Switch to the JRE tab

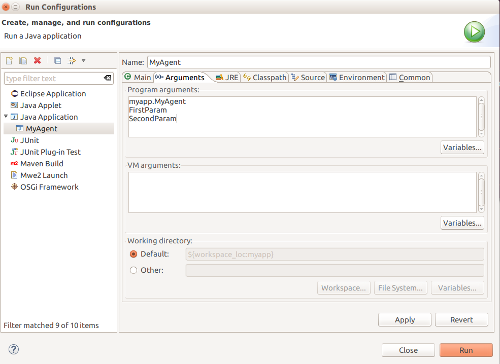click(227, 77)
